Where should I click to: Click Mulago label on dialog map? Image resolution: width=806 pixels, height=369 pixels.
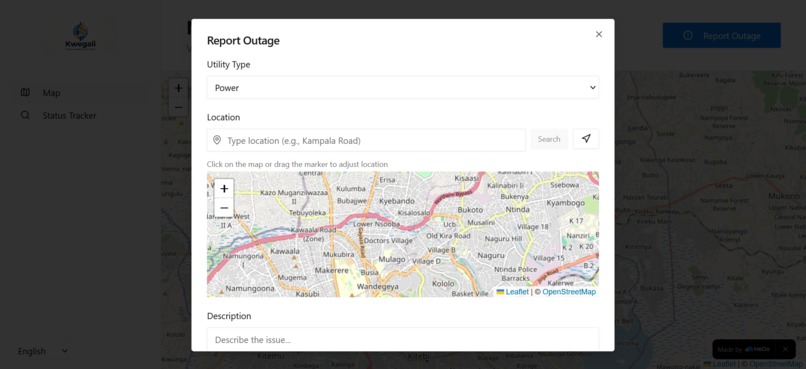[x=392, y=260]
